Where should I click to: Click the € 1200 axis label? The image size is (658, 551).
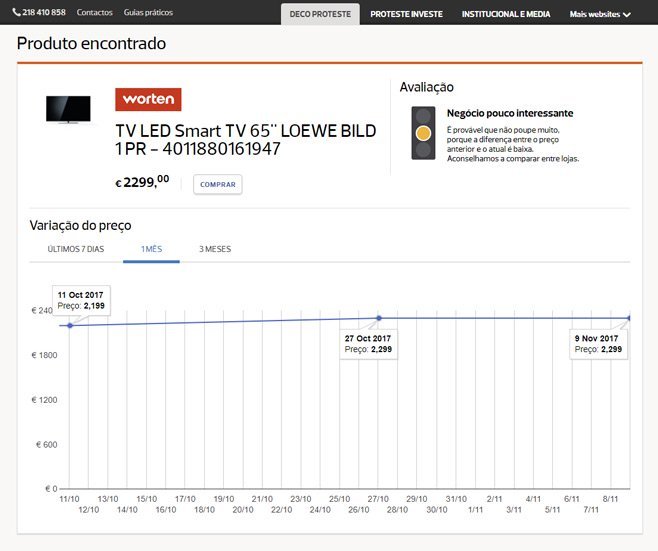[x=44, y=400]
